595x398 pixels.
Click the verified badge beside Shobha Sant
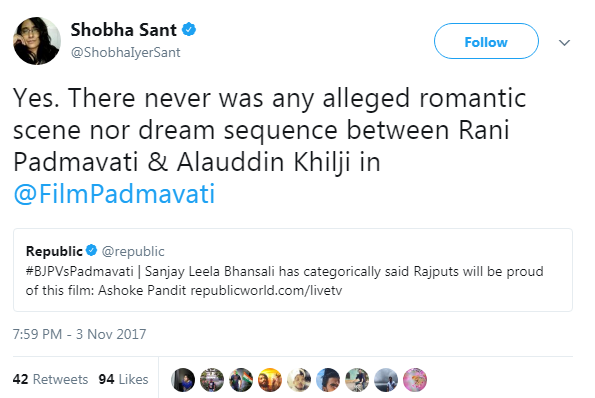(x=189, y=30)
